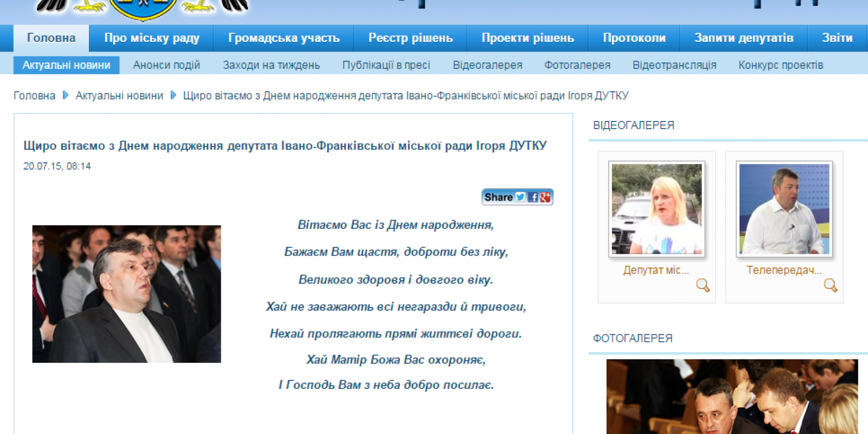Open Запити депутатів menu item
Image resolution: width=868 pixels, height=434 pixels.
click(744, 38)
